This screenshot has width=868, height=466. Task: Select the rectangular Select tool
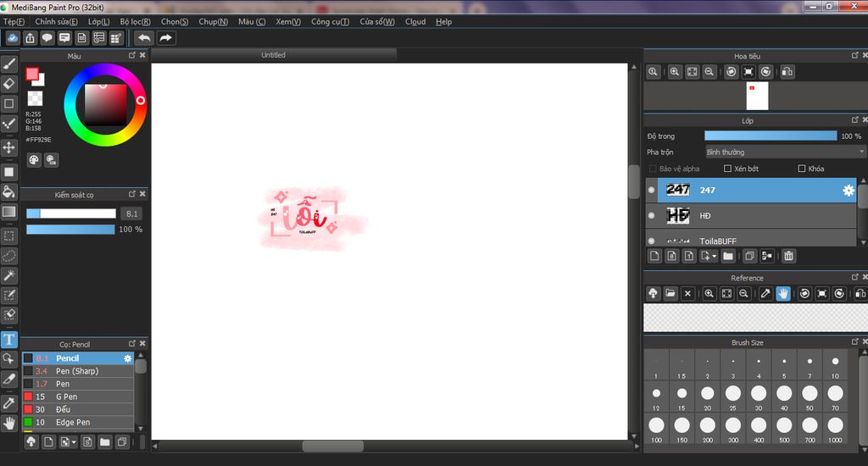tap(8, 236)
